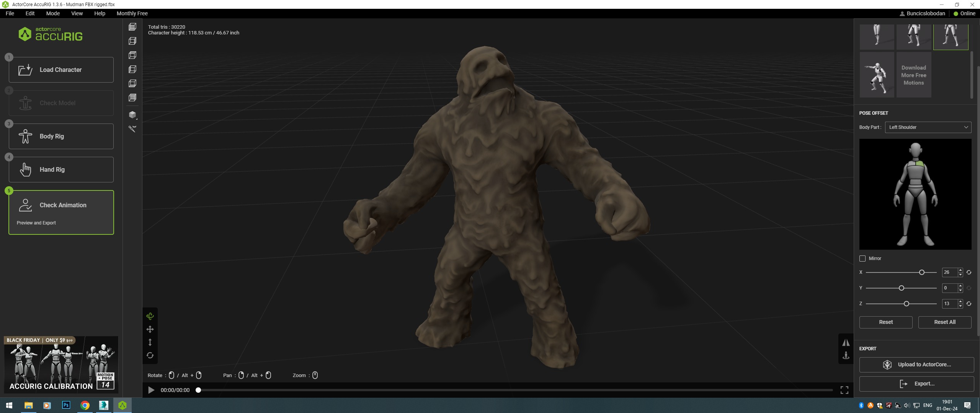
Task: Increase the Y value with up arrow
Action: [x=960, y=286]
